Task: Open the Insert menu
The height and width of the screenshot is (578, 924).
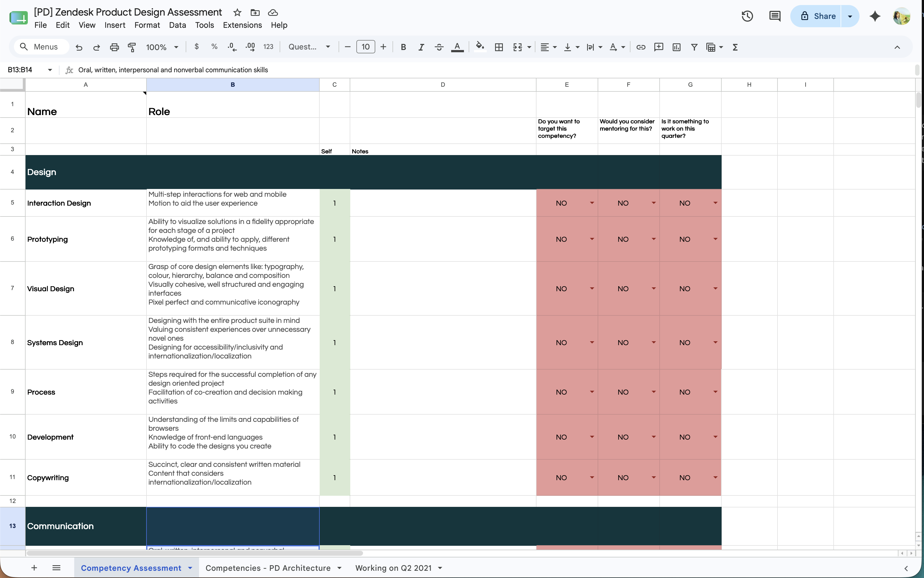Action: coord(115,25)
